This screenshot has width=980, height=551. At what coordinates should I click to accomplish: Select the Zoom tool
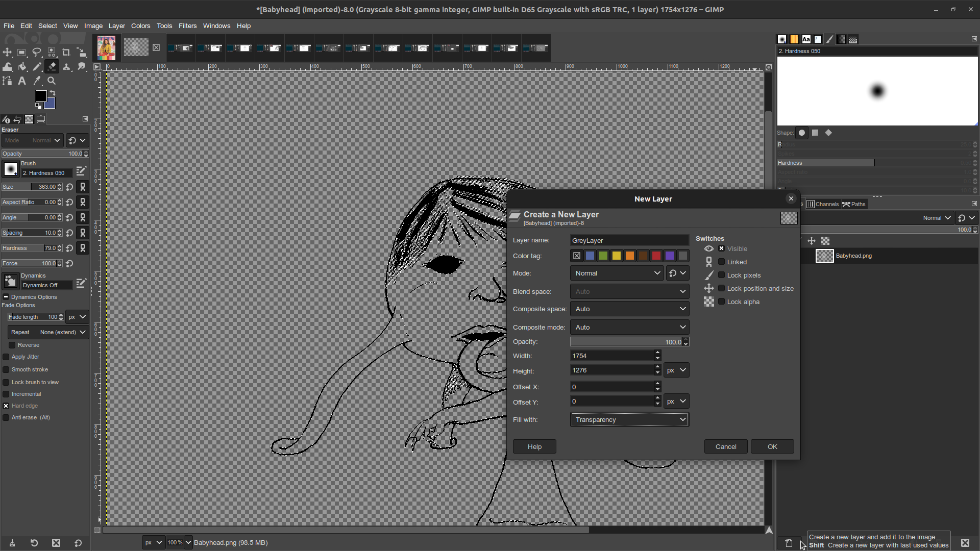(51, 81)
